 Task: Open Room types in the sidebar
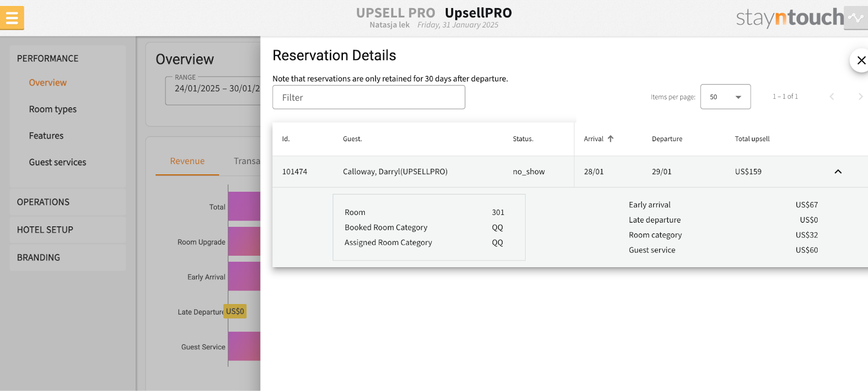pos(53,109)
